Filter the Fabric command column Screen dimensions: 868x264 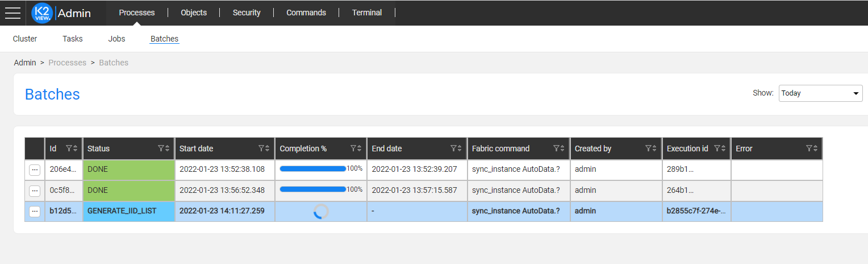click(x=556, y=148)
